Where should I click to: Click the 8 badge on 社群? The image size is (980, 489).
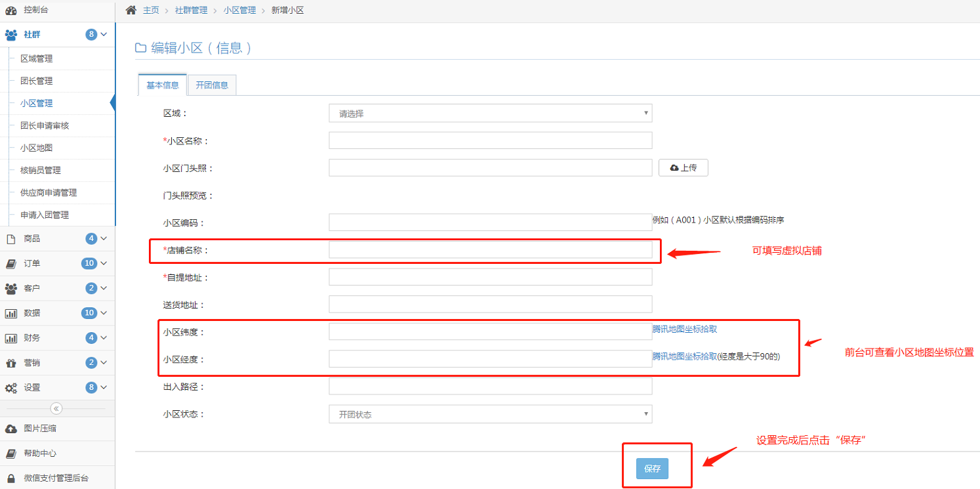tap(91, 34)
